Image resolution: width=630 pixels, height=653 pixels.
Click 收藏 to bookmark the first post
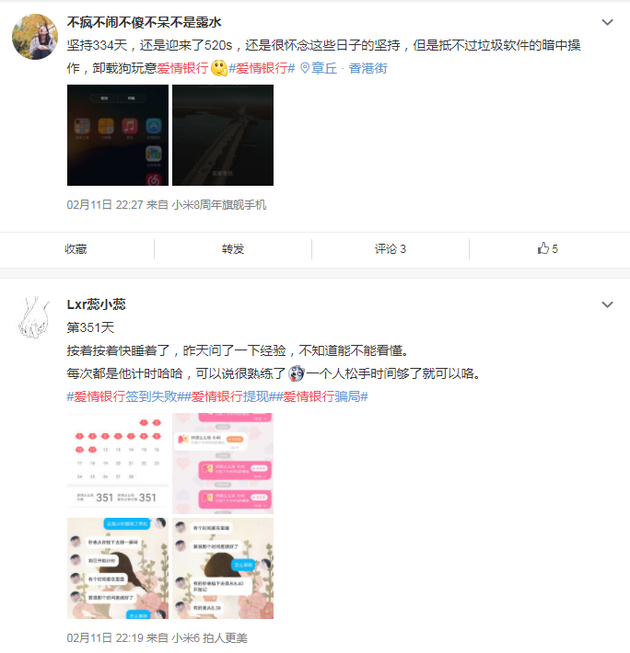pos(76,249)
